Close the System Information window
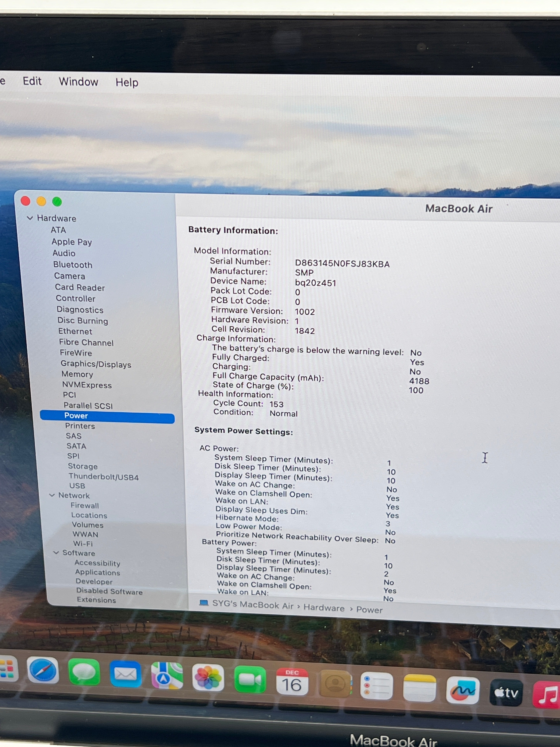Image resolution: width=560 pixels, height=747 pixels. [x=25, y=201]
